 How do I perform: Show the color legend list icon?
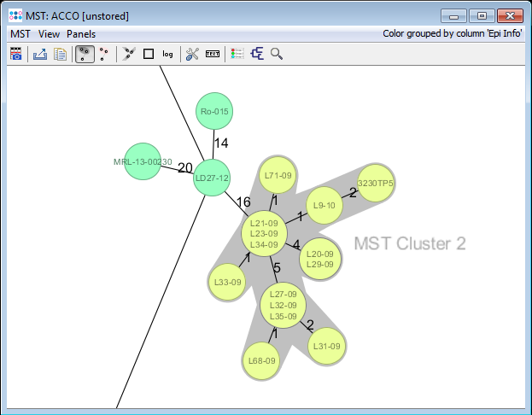coord(237,54)
